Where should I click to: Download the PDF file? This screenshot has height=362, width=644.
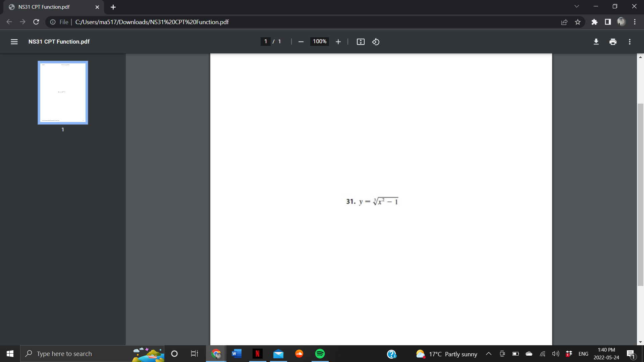(596, 42)
